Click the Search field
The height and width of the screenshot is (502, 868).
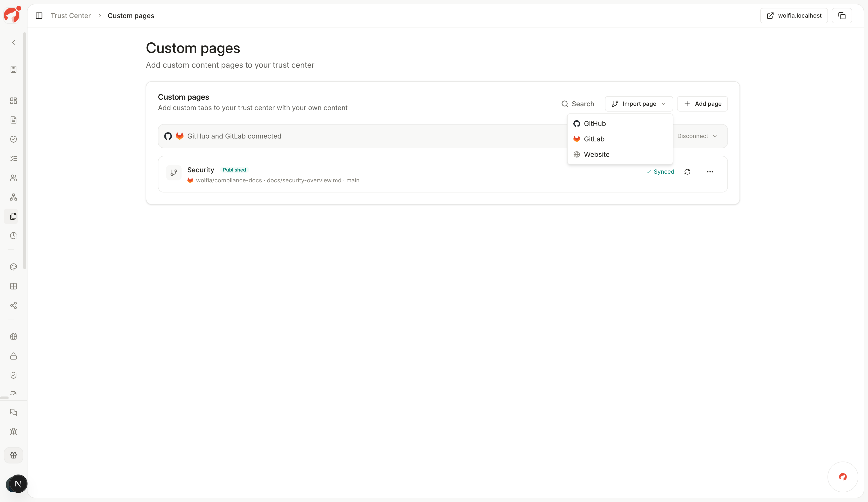point(578,104)
